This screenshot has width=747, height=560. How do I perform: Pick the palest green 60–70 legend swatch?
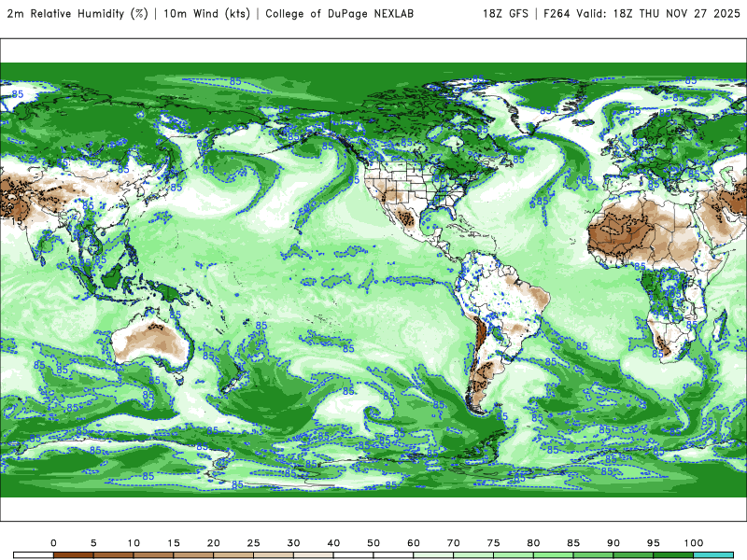(x=433, y=555)
